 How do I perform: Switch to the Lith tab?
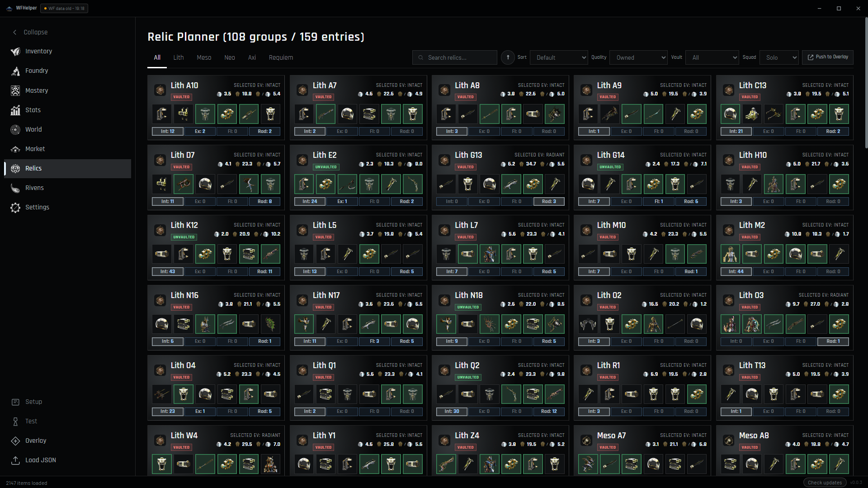(179, 58)
